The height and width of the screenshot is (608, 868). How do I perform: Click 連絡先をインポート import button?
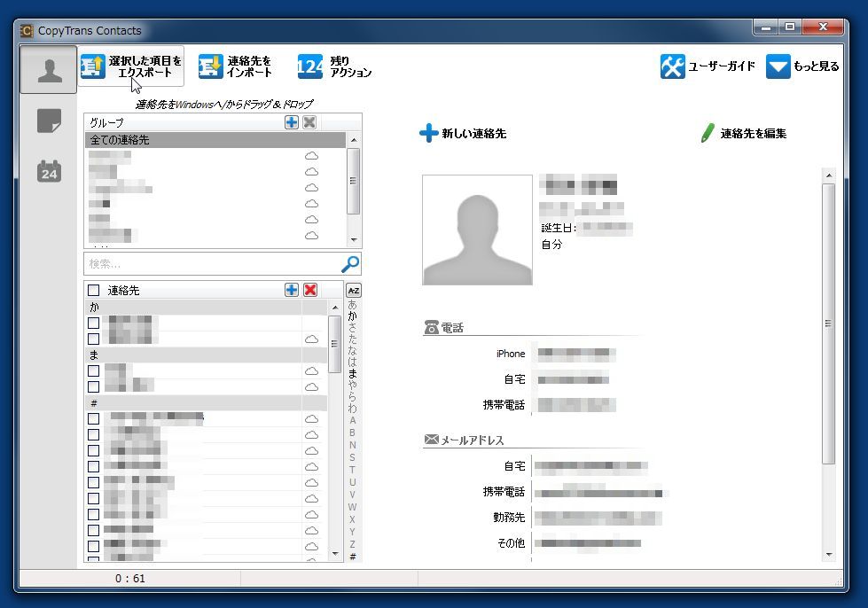235,66
